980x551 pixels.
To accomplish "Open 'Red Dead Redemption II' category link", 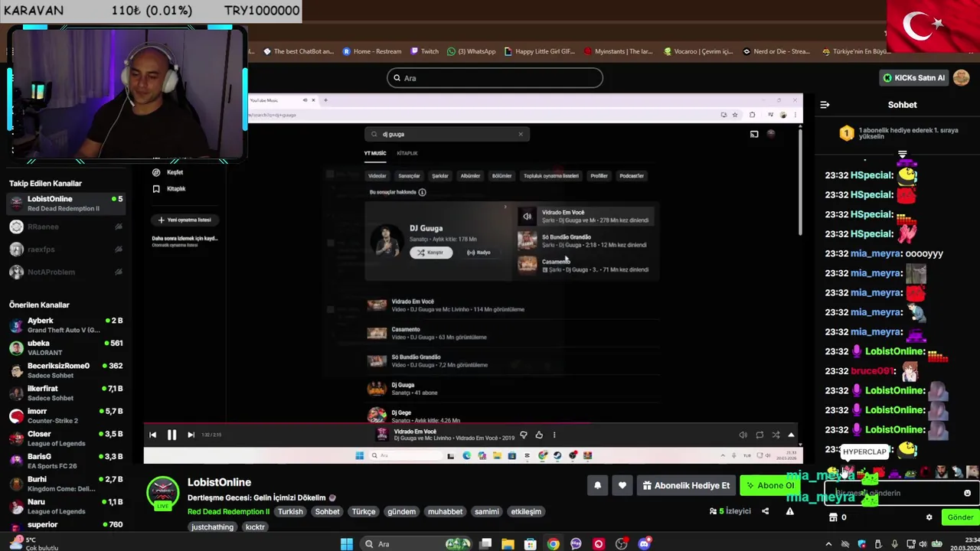I will (x=228, y=511).
